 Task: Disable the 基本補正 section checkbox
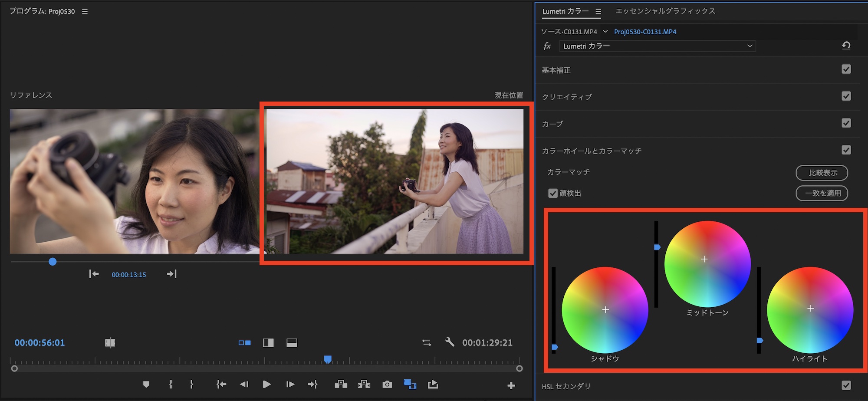tap(846, 69)
